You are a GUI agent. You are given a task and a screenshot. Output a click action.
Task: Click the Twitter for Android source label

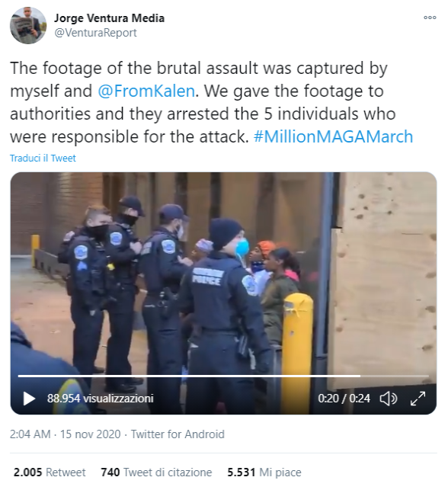[x=178, y=434]
